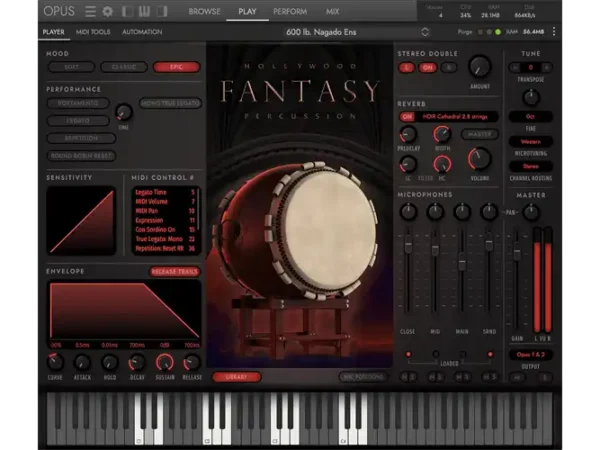Click the reverb VOLUME knob
The width and height of the screenshot is (600, 450).
[x=479, y=159]
